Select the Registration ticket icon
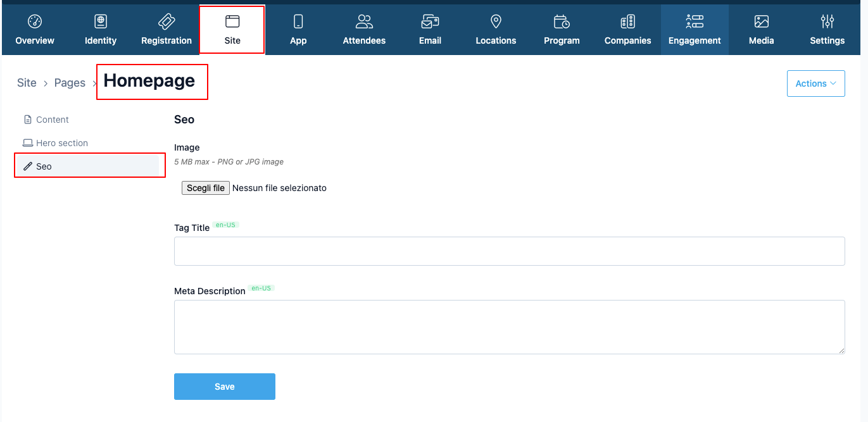 [167, 22]
